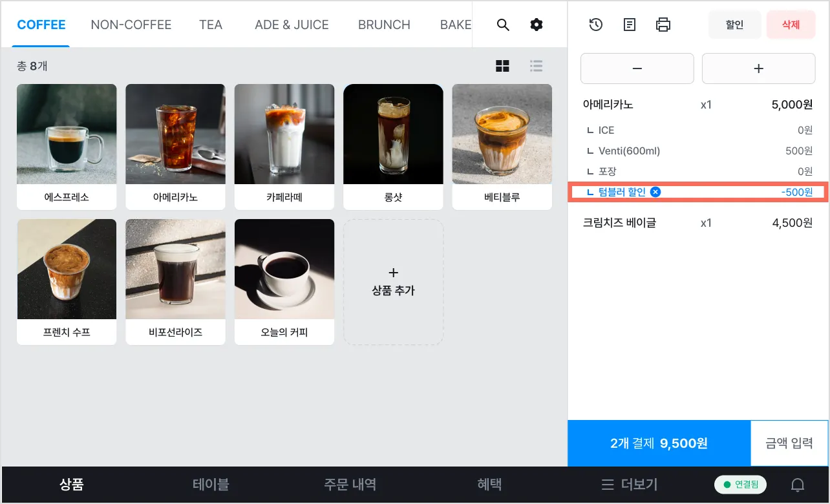Add 롱샷 to the order

click(x=393, y=147)
